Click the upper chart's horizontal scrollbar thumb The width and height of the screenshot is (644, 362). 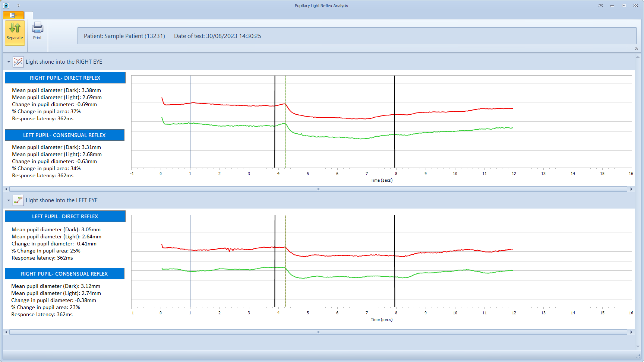(x=318, y=189)
